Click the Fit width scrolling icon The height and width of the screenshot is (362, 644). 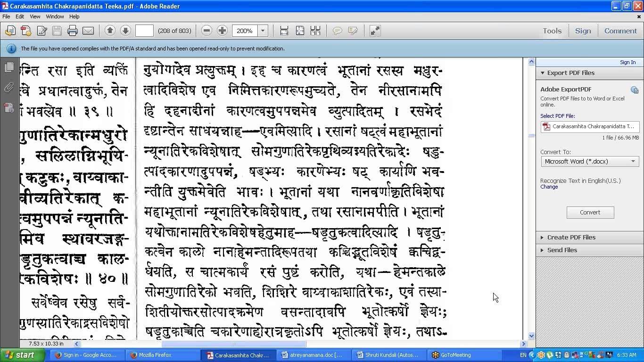[284, 31]
